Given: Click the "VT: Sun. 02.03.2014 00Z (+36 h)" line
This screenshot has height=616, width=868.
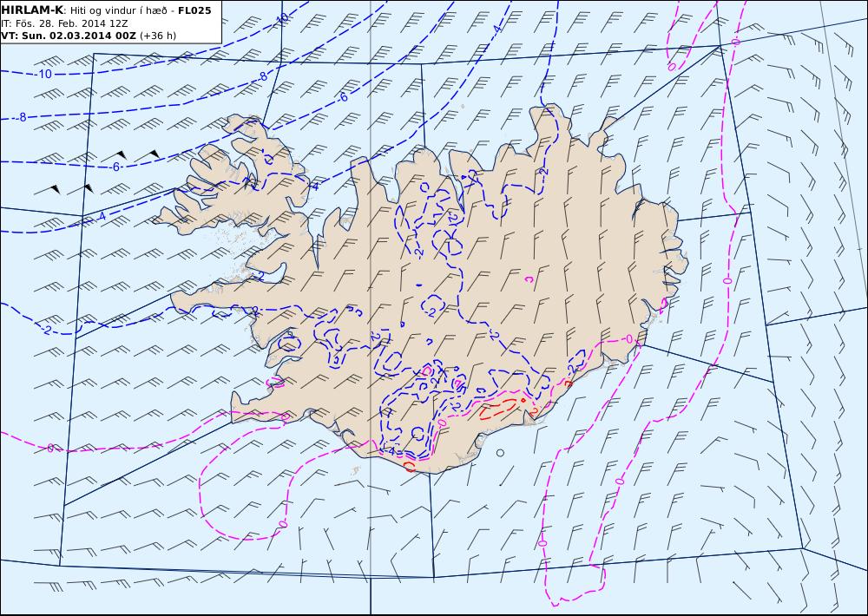Looking at the screenshot, I should pos(89,36).
